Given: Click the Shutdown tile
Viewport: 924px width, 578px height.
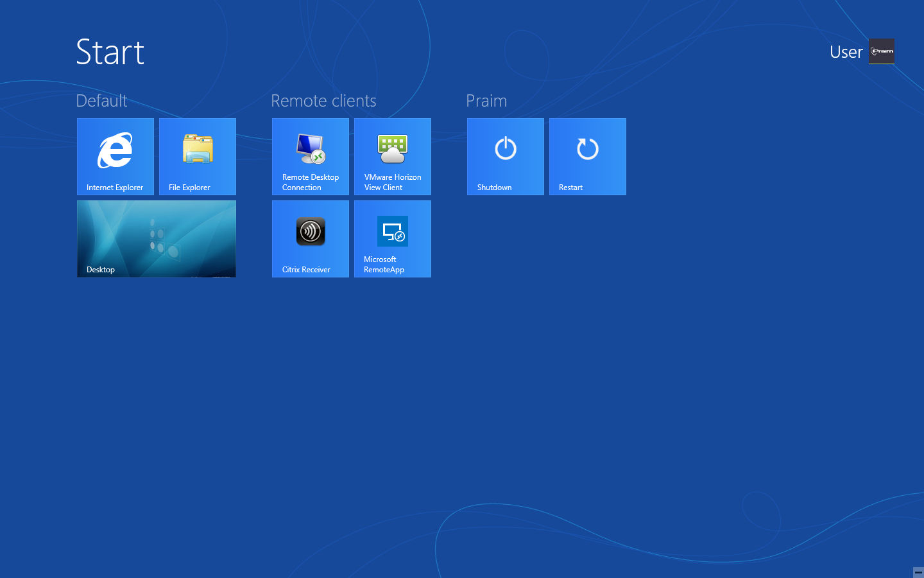Looking at the screenshot, I should tap(506, 157).
